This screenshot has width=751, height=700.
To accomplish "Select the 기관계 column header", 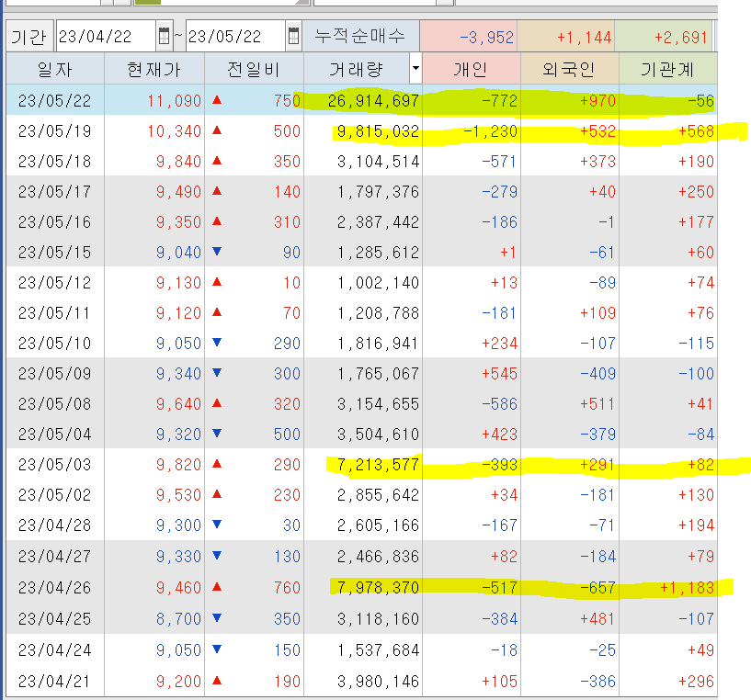I will click(x=667, y=69).
